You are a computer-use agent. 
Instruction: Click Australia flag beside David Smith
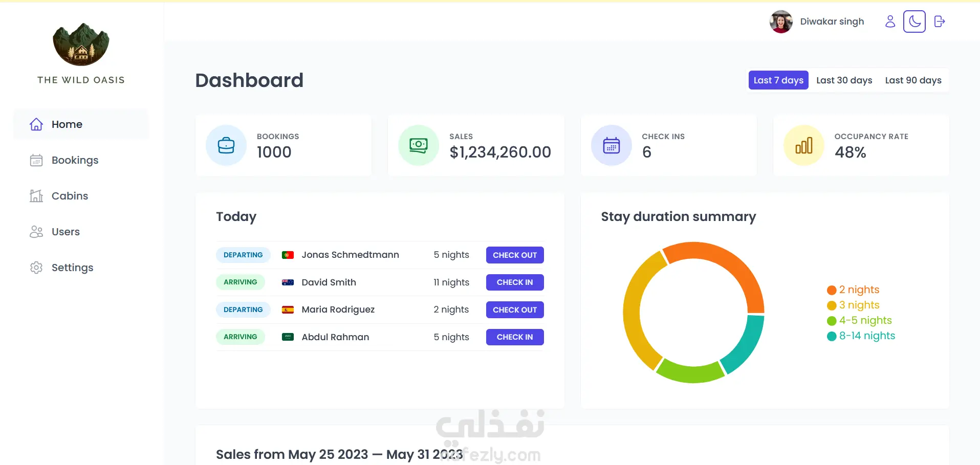click(288, 282)
